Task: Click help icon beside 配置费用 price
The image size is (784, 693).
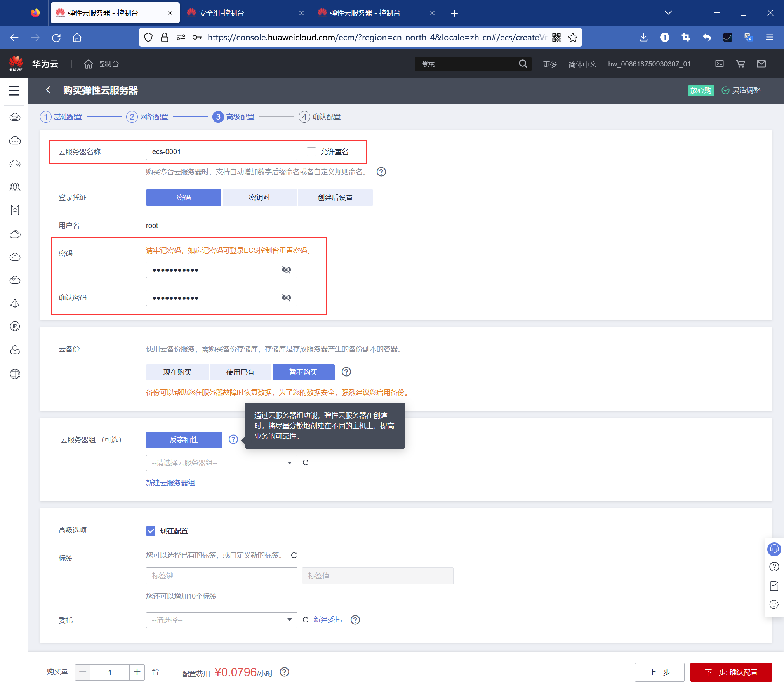Action: [x=285, y=672]
